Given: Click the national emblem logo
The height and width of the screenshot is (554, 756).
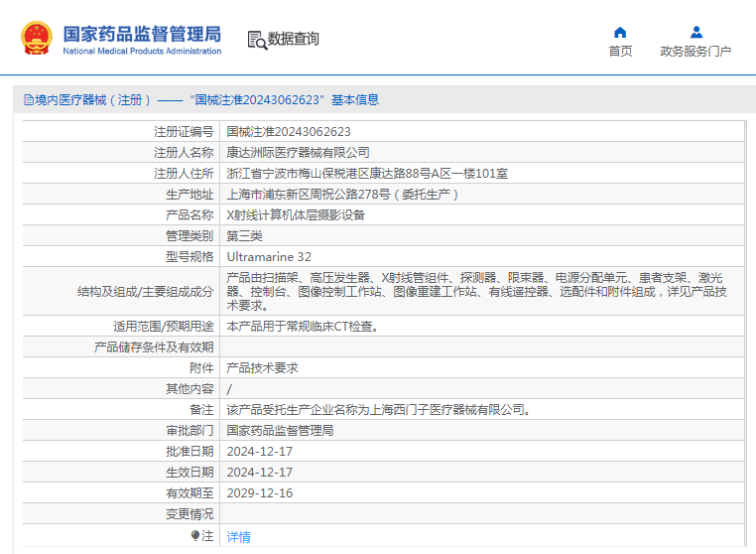Looking at the screenshot, I should [37, 38].
